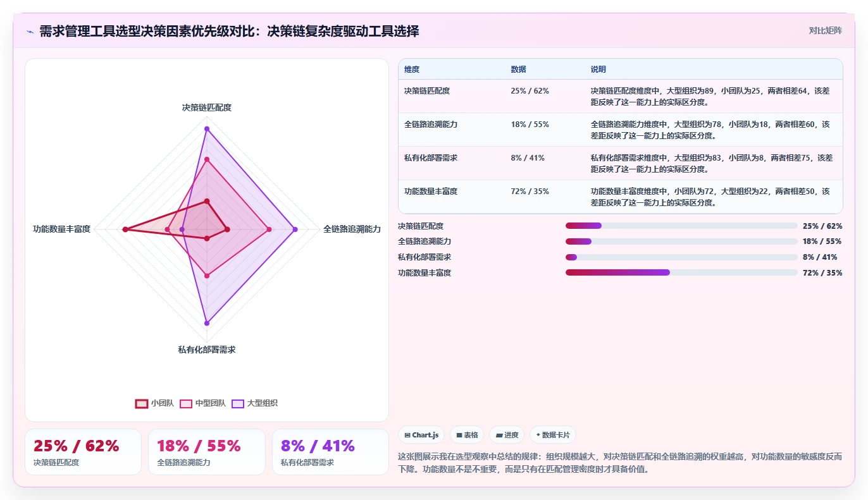The width and height of the screenshot is (868, 500).
Task: Click the 功能数量丰富度 row description text
Action: (x=710, y=197)
